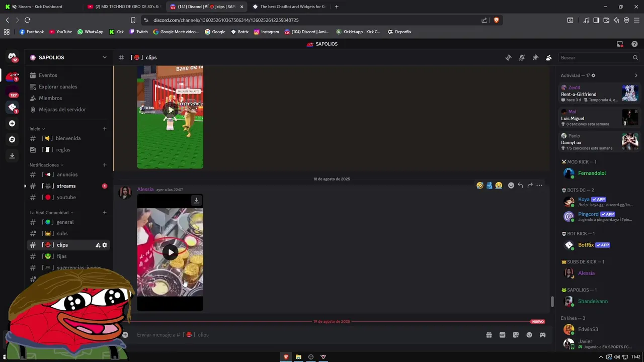Click Alessia username on message
Image resolution: width=644 pixels, height=362 pixels.
pos(145,189)
